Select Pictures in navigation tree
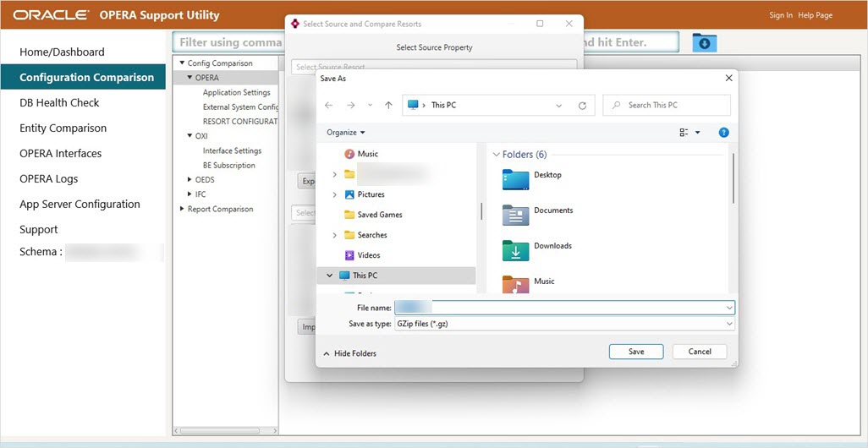Viewport: 868px width, 448px height. (x=371, y=194)
